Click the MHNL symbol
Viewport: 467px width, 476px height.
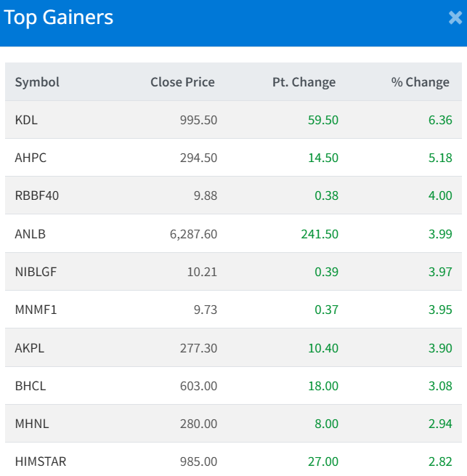(31, 424)
